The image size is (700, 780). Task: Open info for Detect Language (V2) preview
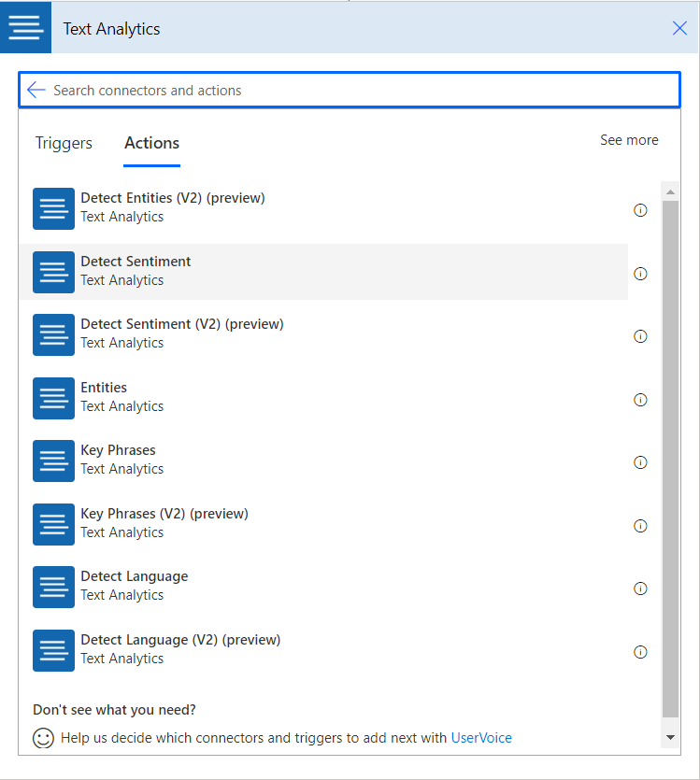tap(640, 652)
